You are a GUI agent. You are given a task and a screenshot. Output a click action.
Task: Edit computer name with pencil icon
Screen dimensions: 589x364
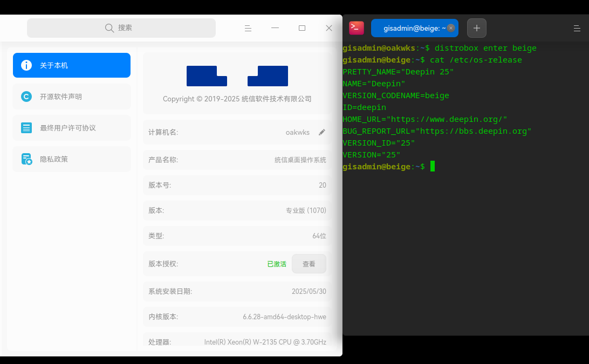(x=322, y=132)
